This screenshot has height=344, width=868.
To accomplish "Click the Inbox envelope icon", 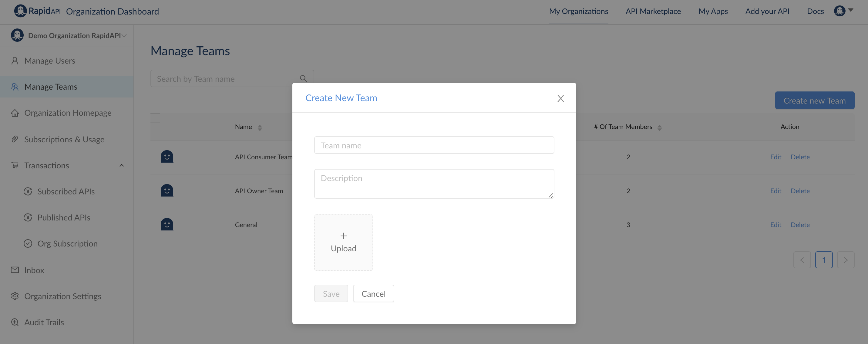I will 15,270.
